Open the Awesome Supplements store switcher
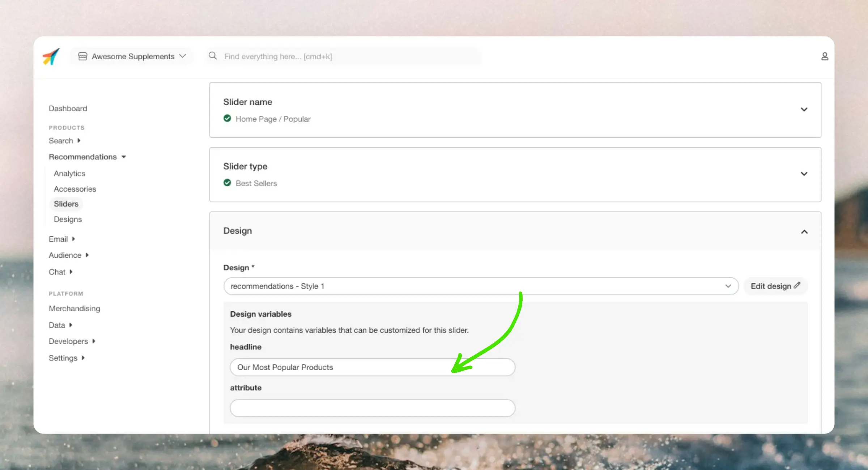868x470 pixels. [132, 56]
